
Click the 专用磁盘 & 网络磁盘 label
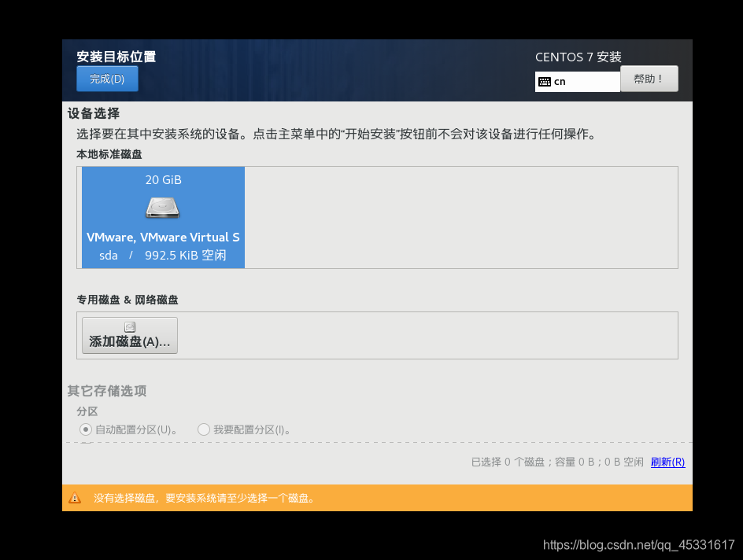[128, 300]
